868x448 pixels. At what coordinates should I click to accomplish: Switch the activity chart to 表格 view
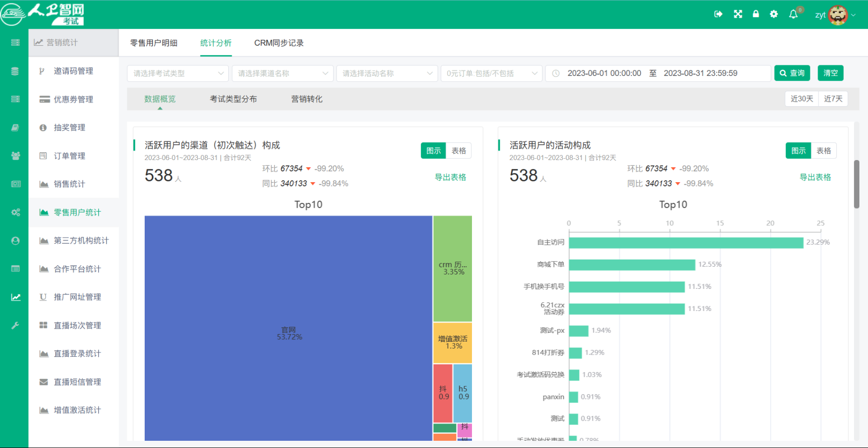click(824, 150)
